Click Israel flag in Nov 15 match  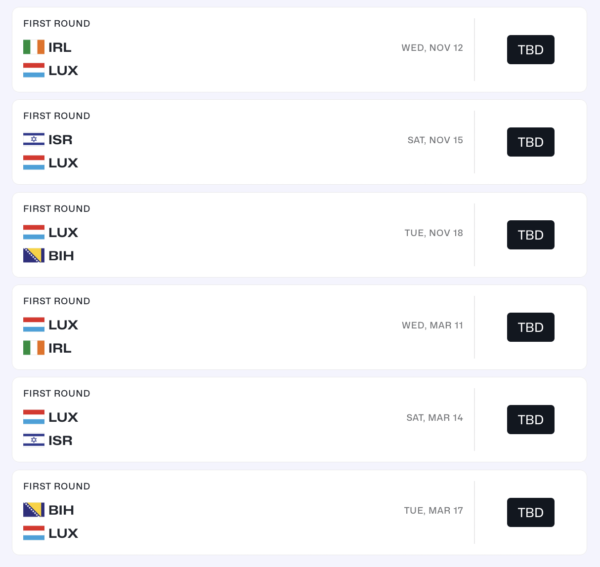[34, 140]
